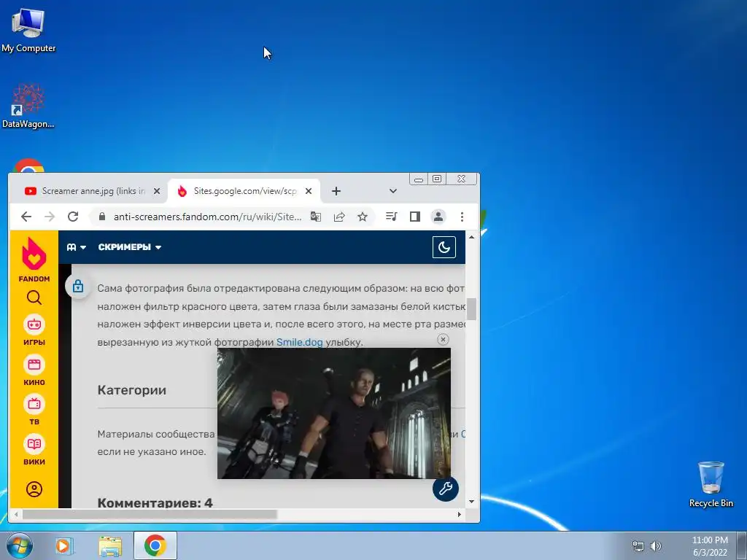Open the Chrome three-dot menu
747x560 pixels.
[462, 217]
